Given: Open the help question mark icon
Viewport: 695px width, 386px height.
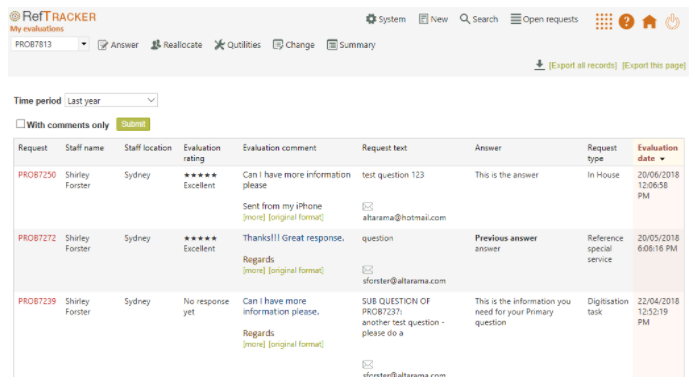Looking at the screenshot, I should [626, 21].
